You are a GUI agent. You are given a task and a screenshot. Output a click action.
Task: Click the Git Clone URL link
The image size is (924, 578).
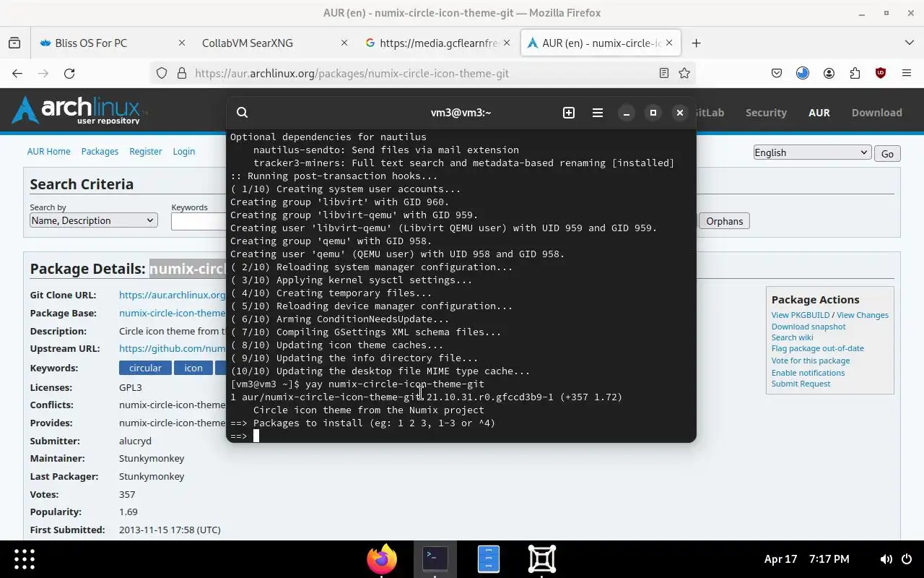(173, 295)
